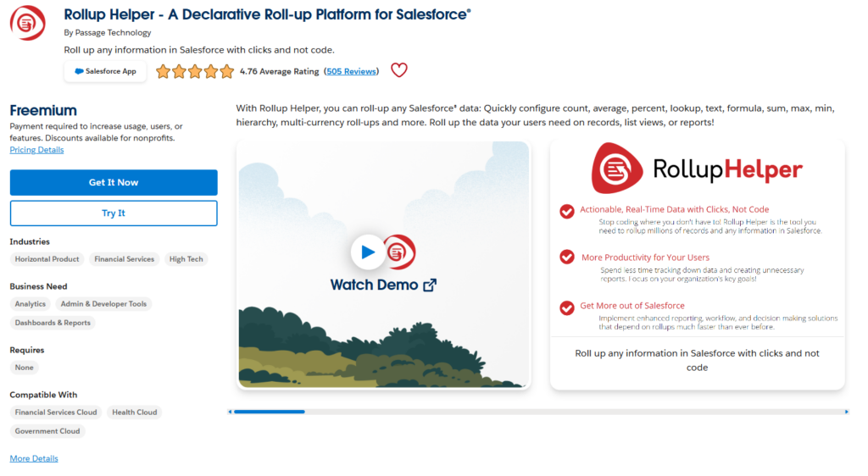Click the Try It button

tap(114, 213)
